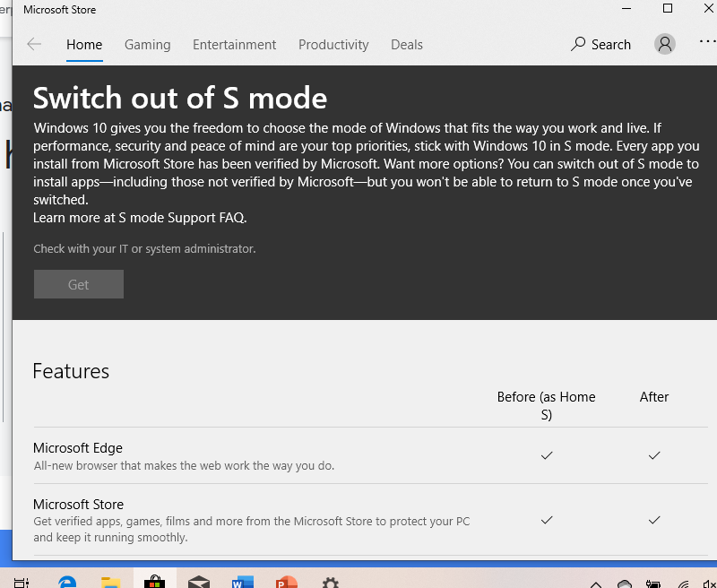Expand the system tray hidden icons chevron

[x=595, y=583]
